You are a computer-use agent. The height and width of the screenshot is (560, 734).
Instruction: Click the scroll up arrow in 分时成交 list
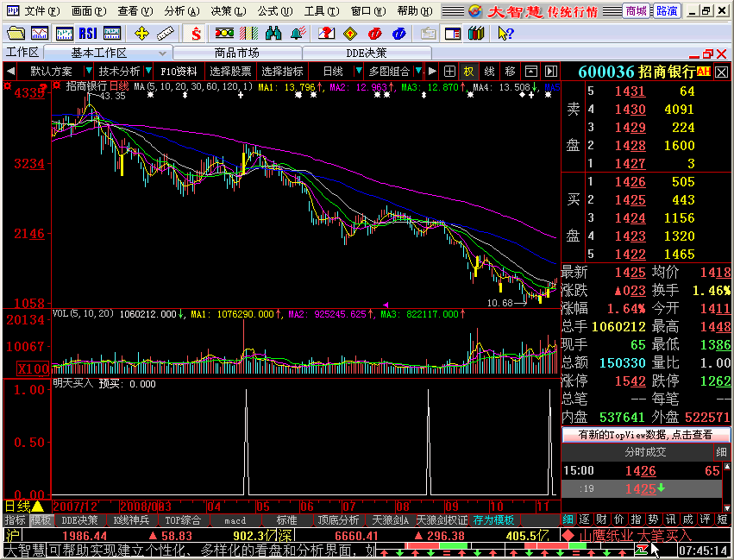click(726, 466)
